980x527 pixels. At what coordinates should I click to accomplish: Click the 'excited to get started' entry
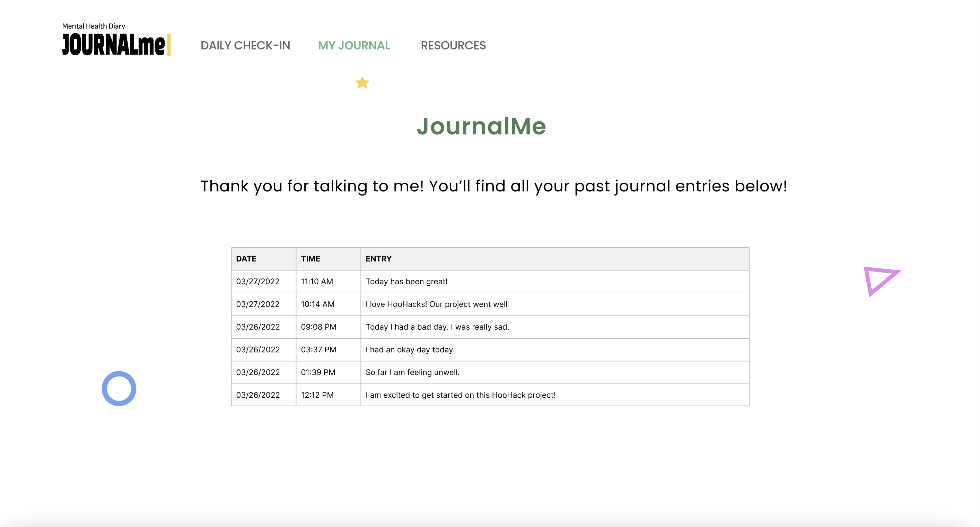point(460,395)
